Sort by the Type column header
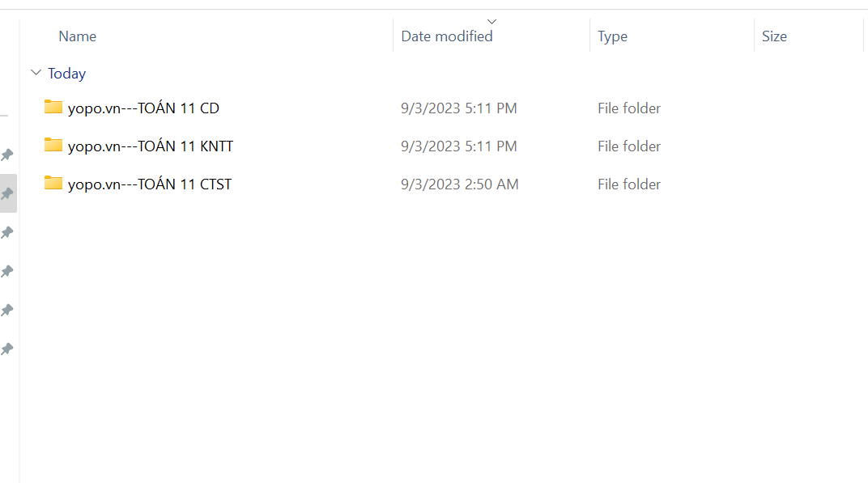 pos(612,36)
